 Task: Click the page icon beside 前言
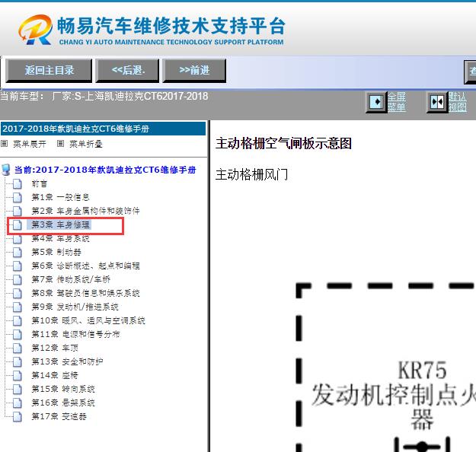18,183
